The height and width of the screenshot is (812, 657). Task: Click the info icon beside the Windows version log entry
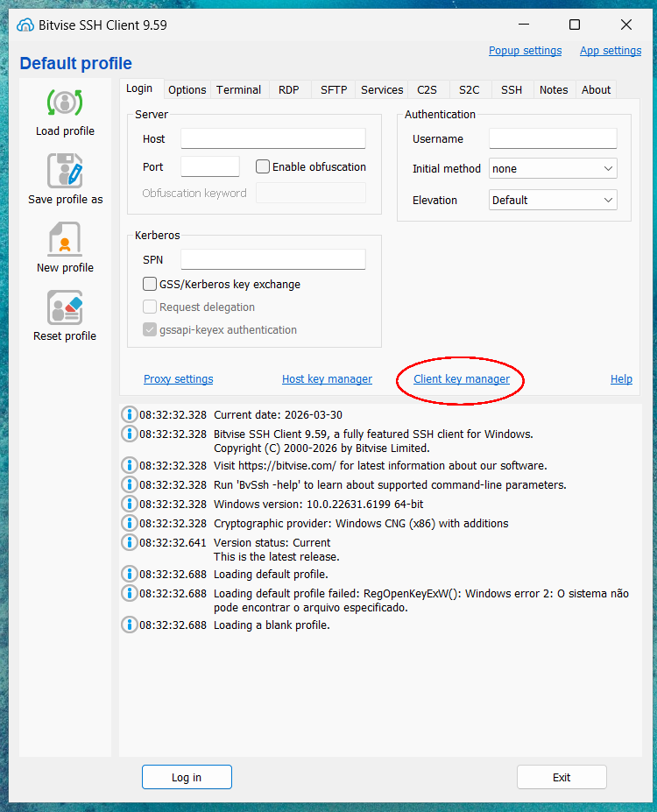pos(129,504)
